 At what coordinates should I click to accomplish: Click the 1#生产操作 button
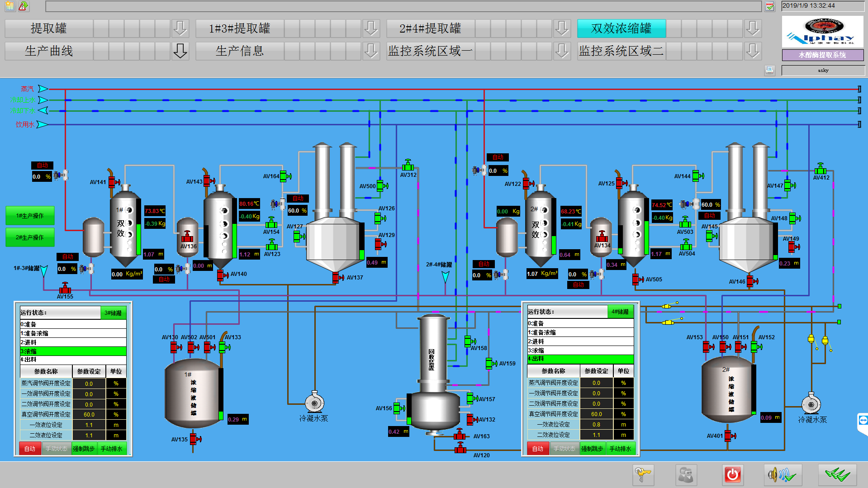point(30,216)
